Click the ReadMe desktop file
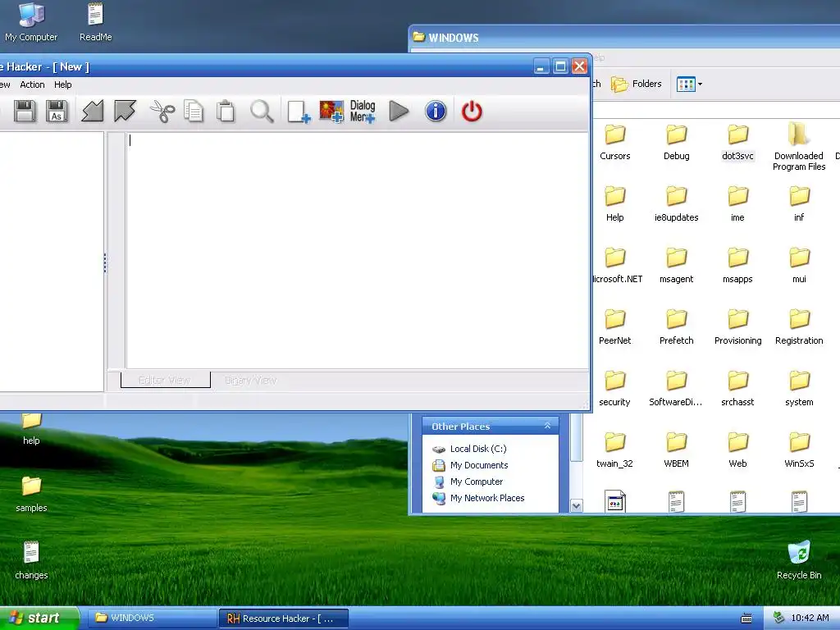840x630 pixels. pyautogui.click(x=95, y=22)
